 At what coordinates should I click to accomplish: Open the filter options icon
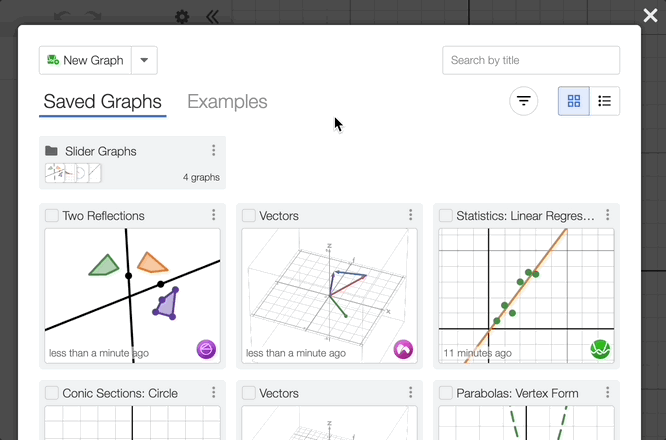coord(524,101)
